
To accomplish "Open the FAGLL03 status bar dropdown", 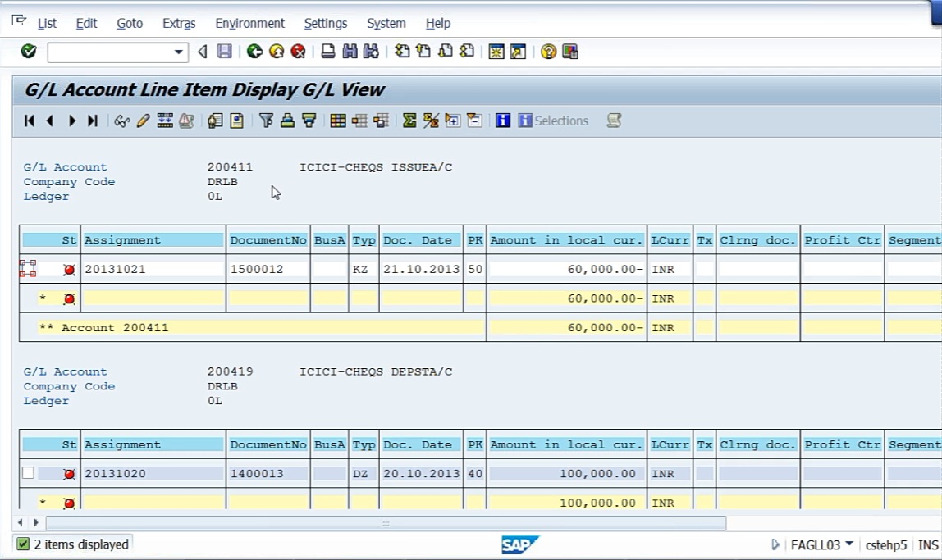I will coord(849,544).
